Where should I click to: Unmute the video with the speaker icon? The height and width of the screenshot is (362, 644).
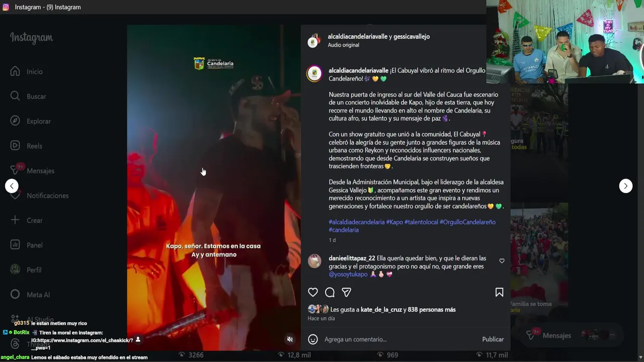pos(290,339)
